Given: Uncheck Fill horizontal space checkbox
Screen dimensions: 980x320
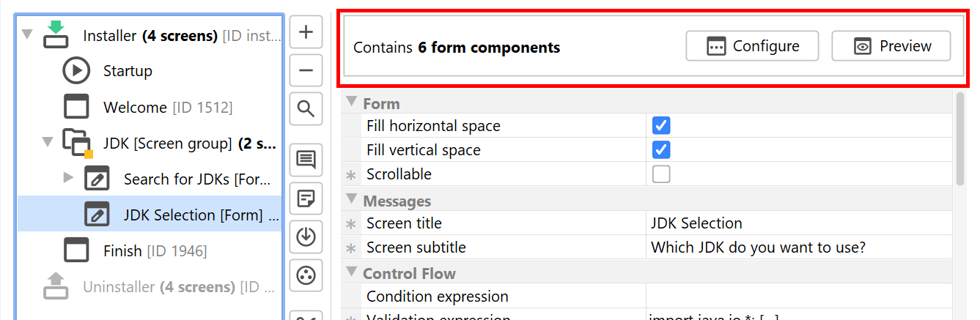Looking at the screenshot, I should 661,126.
